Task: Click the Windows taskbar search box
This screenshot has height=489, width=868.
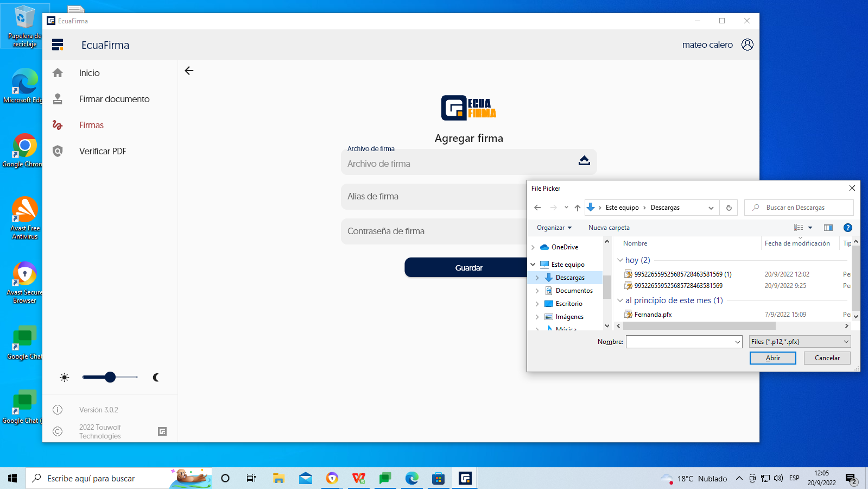Action: click(x=119, y=478)
